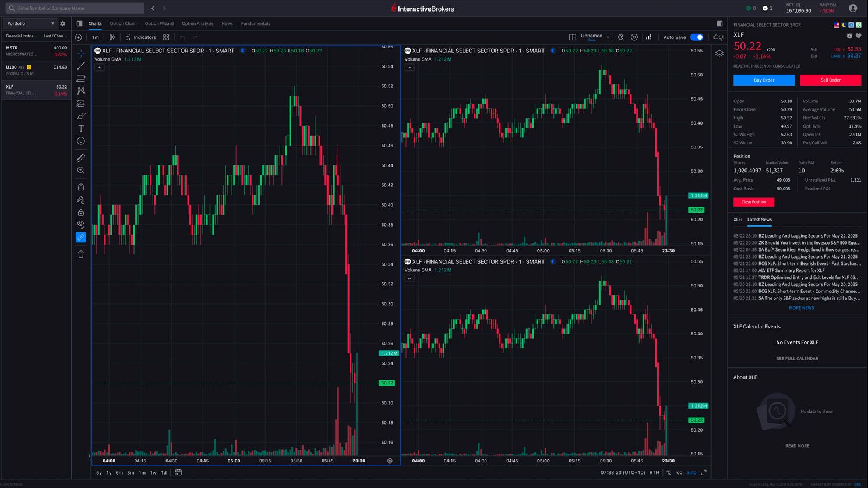Collapse the Volume SMA indicator legend
This screenshot has height=488, width=868.
[x=100, y=68]
